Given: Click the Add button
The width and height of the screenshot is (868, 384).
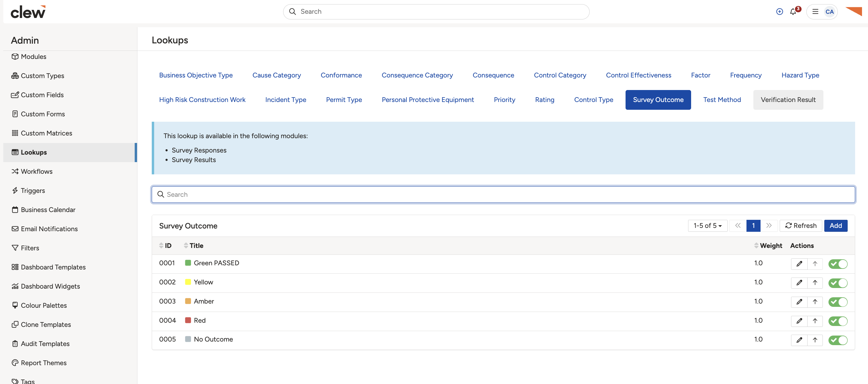Looking at the screenshot, I should pyautogui.click(x=835, y=225).
